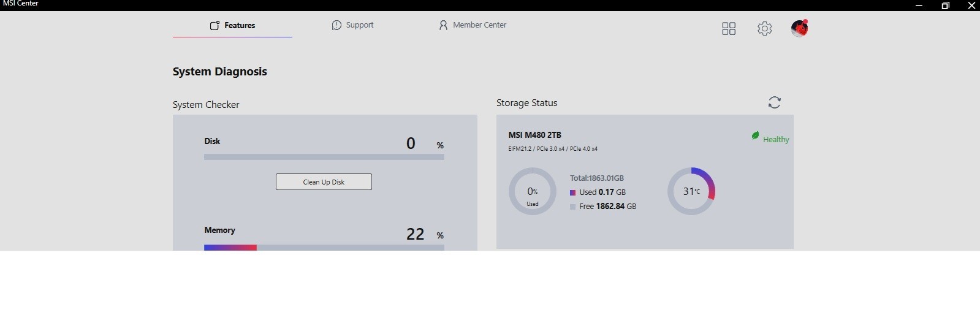Click the purple Used legend color square
Viewport: 980px width, 331px height.
click(x=572, y=192)
